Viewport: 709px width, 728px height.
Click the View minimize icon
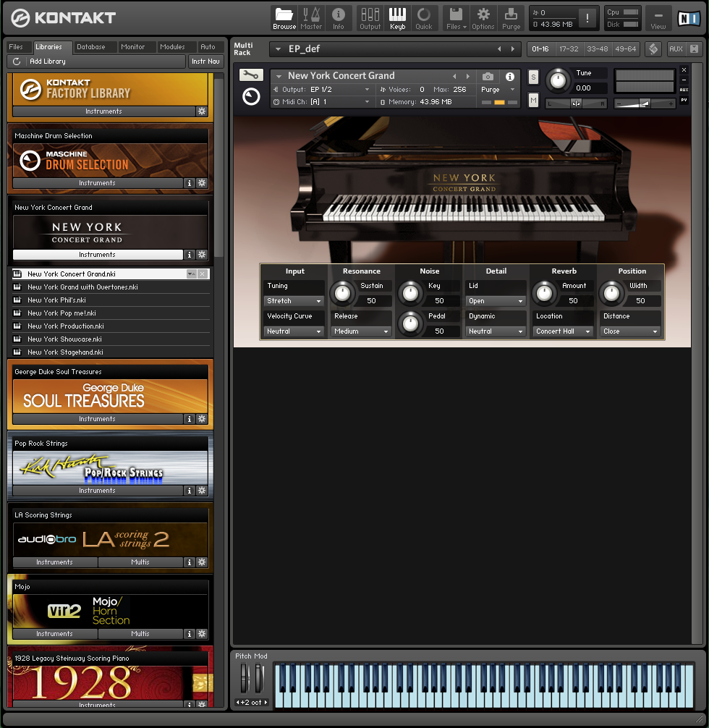click(x=658, y=19)
